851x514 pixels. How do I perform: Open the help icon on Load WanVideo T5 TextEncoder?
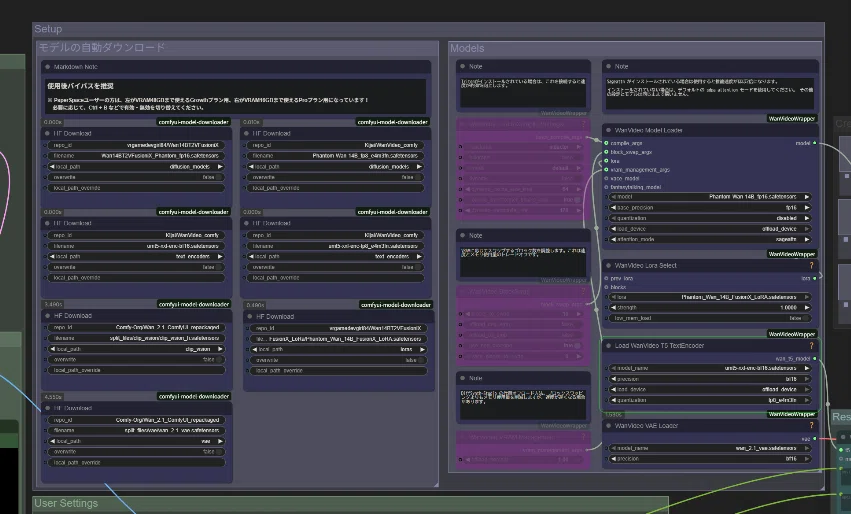tap(811, 345)
